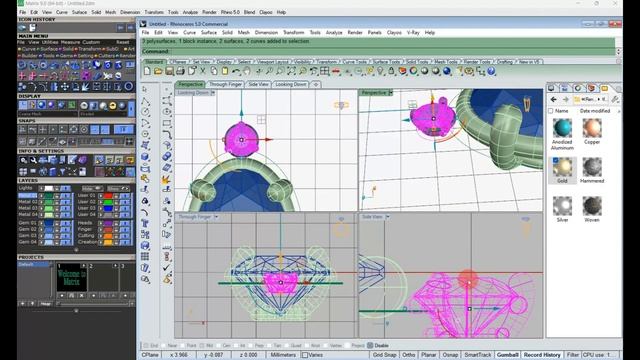Open the Panels menu in Rhinoceros
The width and height of the screenshot is (640, 360).
tap(374, 33)
